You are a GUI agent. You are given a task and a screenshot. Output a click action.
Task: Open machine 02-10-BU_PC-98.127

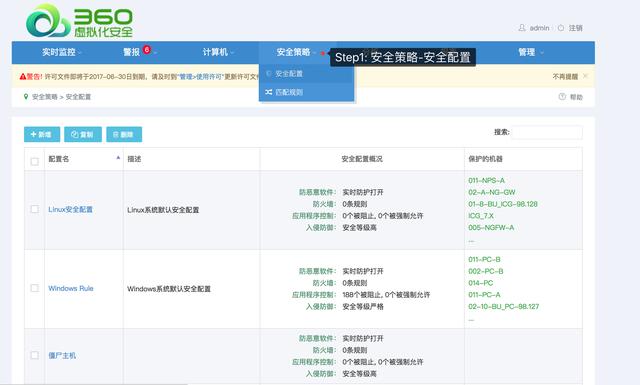(x=504, y=306)
